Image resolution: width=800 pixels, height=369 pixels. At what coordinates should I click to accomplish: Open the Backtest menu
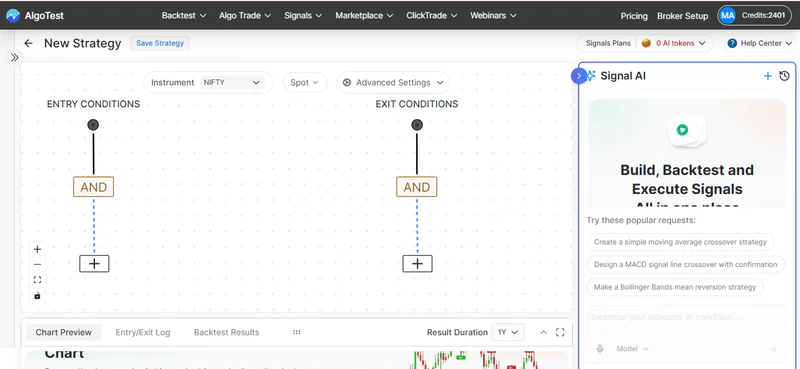tap(184, 15)
